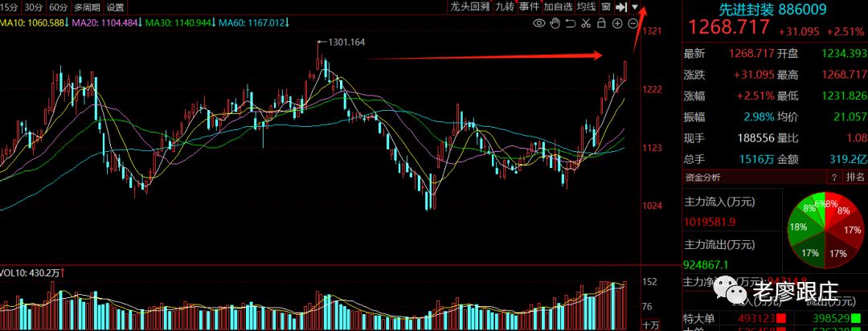Click the undo arrow icon
The height and width of the screenshot is (331, 868).
[571, 23]
